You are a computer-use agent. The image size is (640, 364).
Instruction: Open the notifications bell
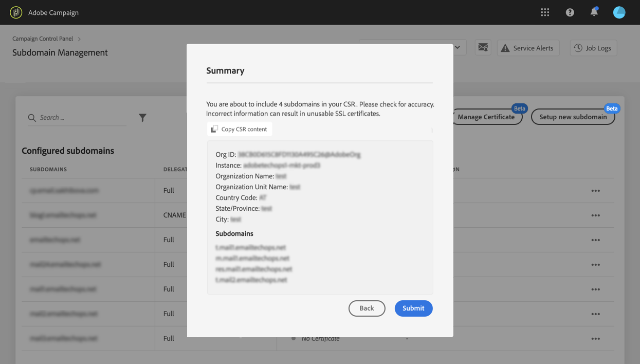[x=594, y=12]
